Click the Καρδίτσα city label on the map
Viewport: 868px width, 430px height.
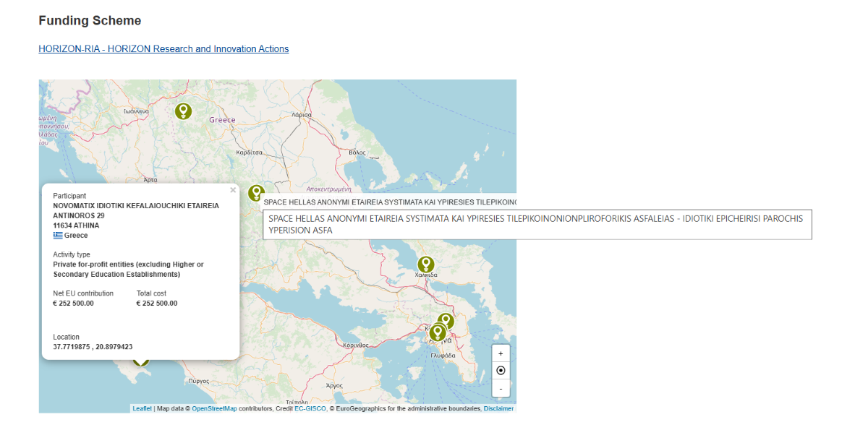(x=249, y=152)
